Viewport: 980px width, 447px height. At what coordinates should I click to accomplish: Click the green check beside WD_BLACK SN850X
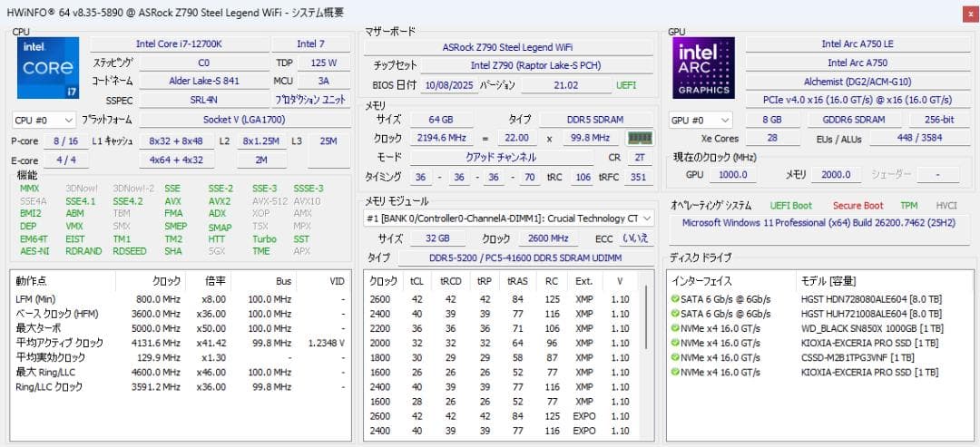pyautogui.click(x=675, y=328)
